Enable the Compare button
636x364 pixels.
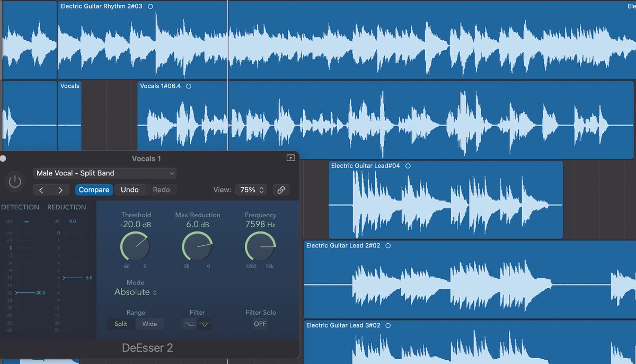(94, 190)
